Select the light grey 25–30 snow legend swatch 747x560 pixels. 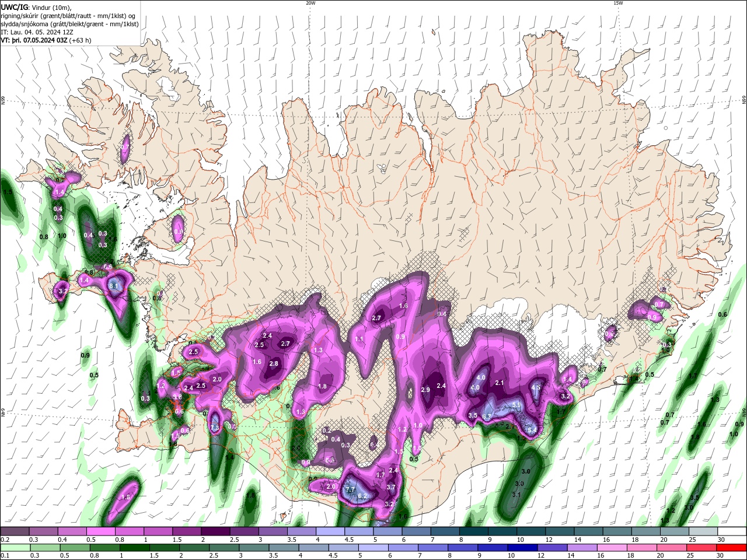click(703, 531)
